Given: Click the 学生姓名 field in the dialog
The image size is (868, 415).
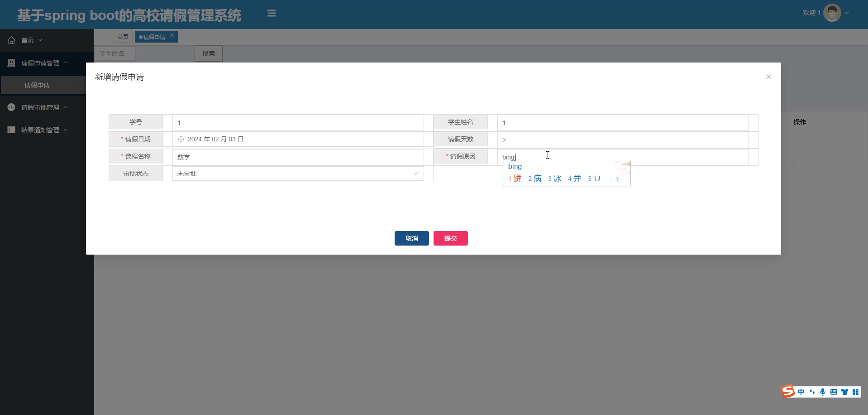Looking at the screenshot, I should pyautogui.click(x=623, y=123).
